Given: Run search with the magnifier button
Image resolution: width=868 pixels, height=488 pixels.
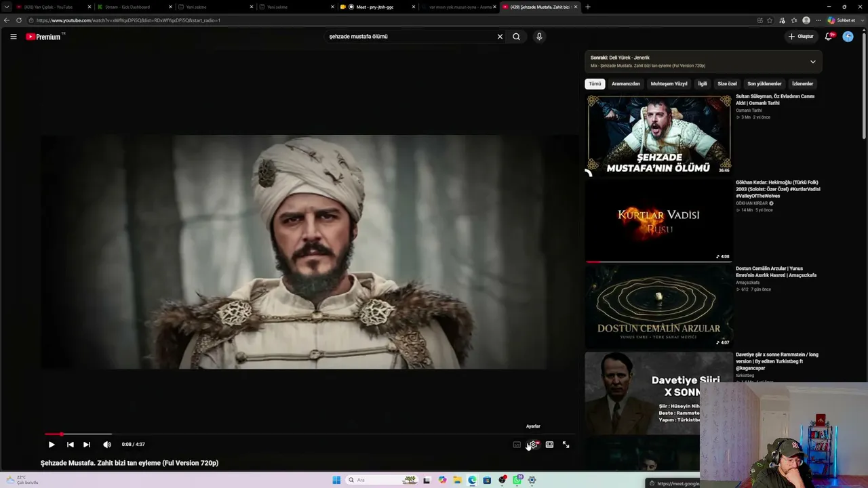Looking at the screenshot, I should (516, 37).
